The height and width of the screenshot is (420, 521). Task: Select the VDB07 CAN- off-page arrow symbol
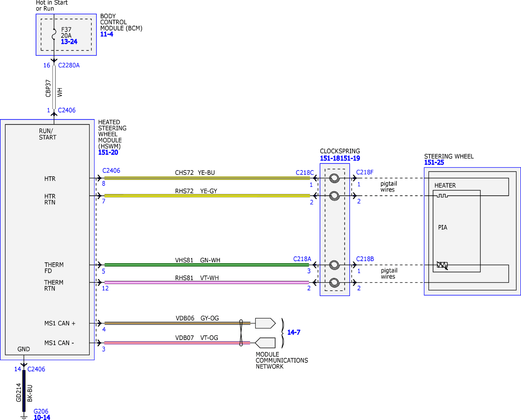tap(265, 343)
